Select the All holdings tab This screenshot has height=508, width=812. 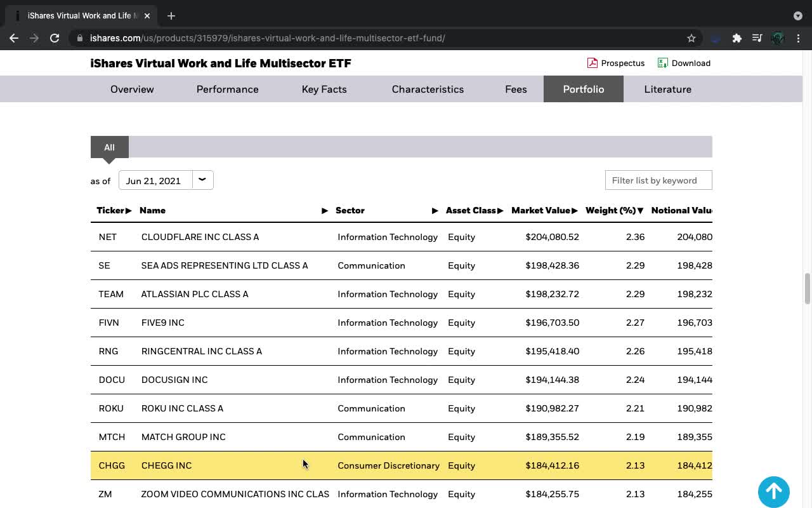(x=109, y=147)
